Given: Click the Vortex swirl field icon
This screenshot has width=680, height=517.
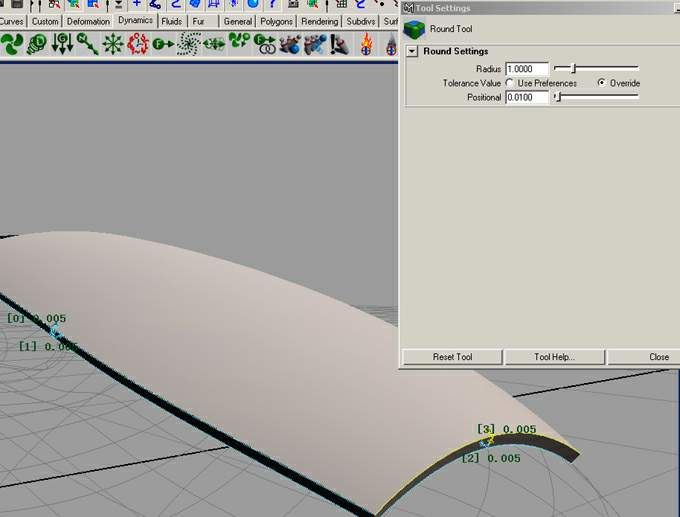Looking at the screenshot, I should tap(189, 44).
